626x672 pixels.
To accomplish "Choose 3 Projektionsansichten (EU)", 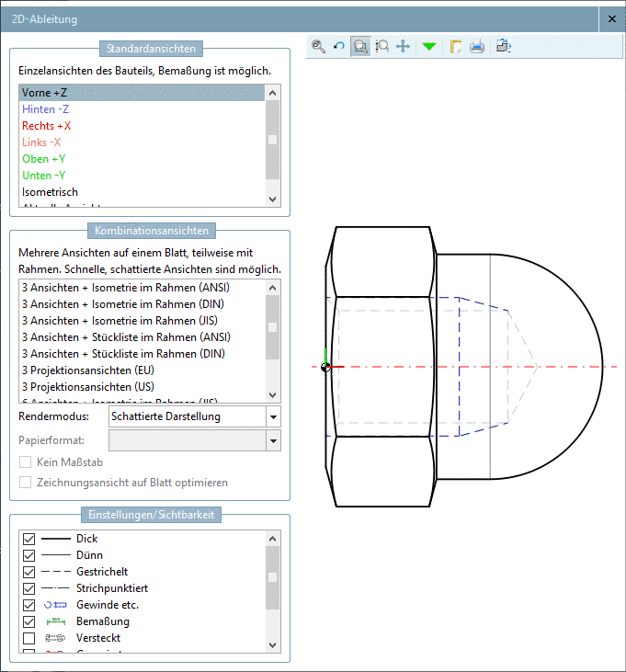I will 142,370.
